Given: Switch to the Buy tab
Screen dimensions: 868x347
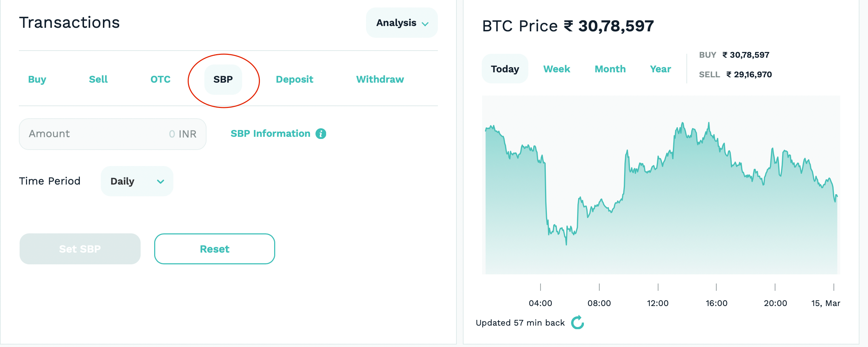Looking at the screenshot, I should click(x=37, y=79).
